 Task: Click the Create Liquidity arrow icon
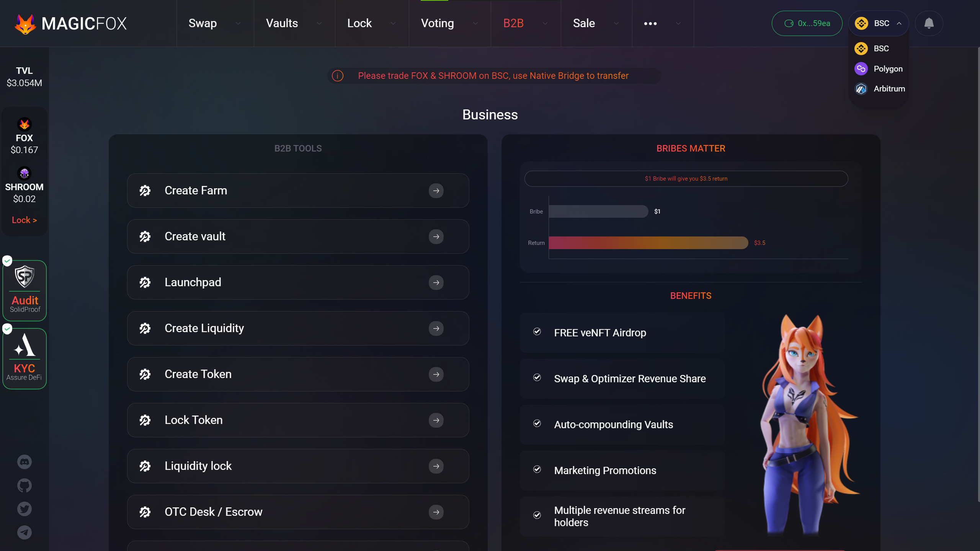pos(436,328)
